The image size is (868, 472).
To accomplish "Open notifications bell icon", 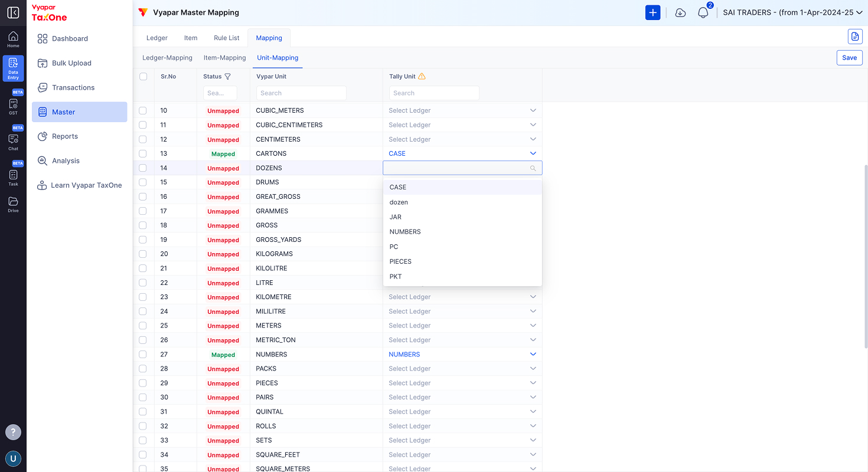I will tap(703, 12).
